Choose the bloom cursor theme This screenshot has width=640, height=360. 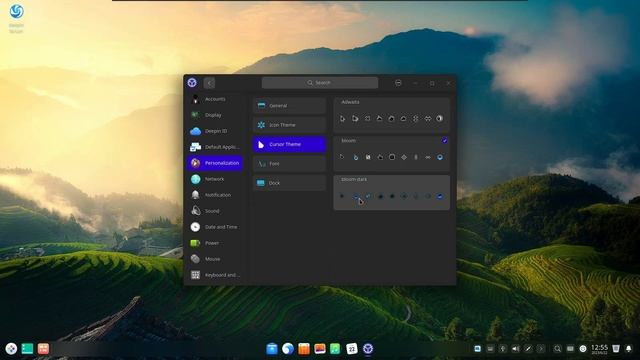click(x=391, y=153)
